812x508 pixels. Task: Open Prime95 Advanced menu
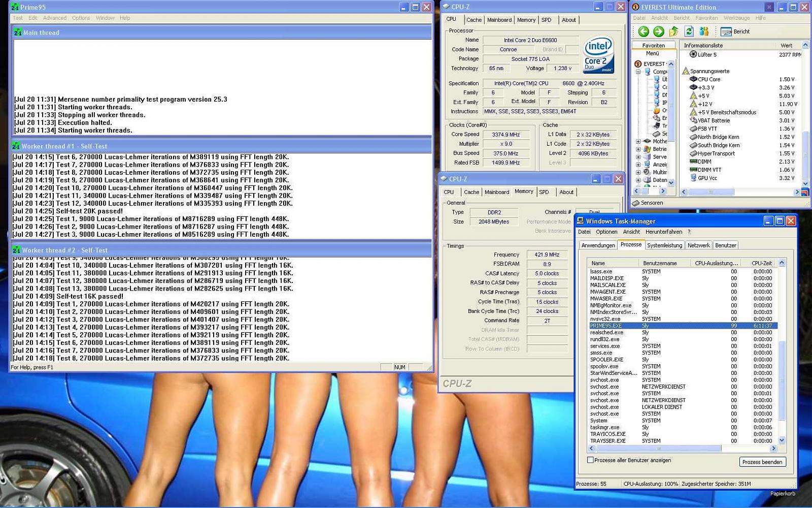pyautogui.click(x=55, y=18)
